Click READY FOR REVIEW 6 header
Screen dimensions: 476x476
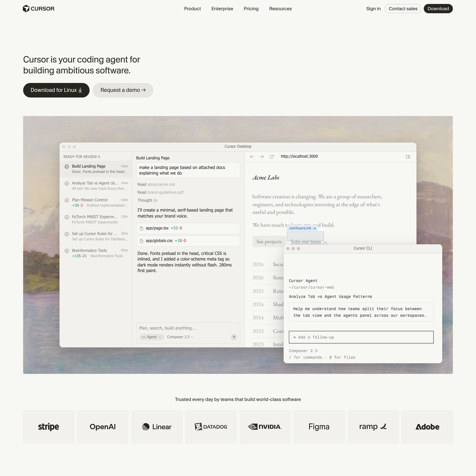coord(82,157)
